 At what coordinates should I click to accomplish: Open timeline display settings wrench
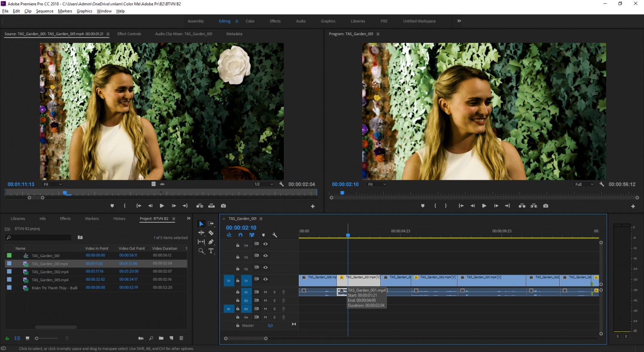click(x=275, y=235)
